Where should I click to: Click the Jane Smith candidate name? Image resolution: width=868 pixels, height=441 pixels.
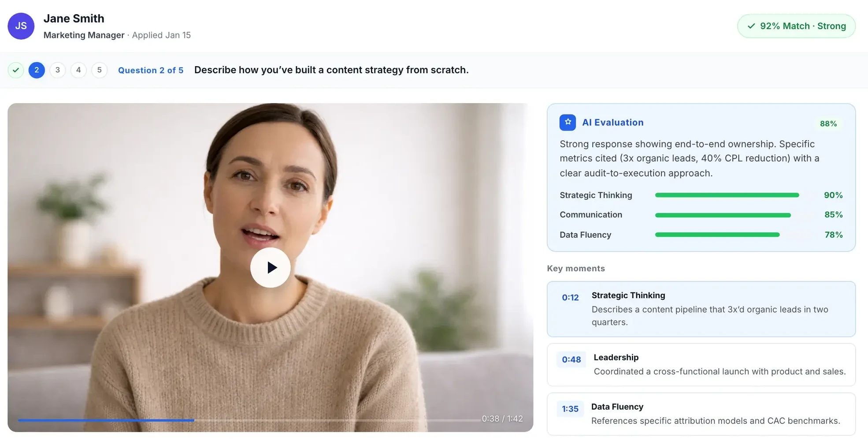click(74, 19)
